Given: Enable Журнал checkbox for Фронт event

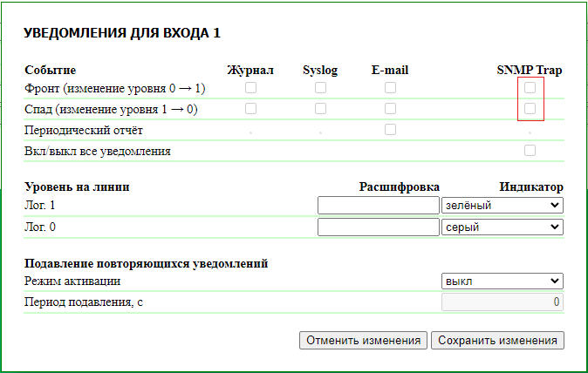Looking at the screenshot, I should (x=251, y=87).
